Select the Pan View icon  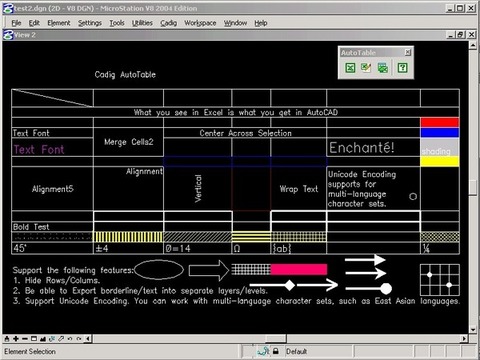pyautogui.click(x=61, y=339)
